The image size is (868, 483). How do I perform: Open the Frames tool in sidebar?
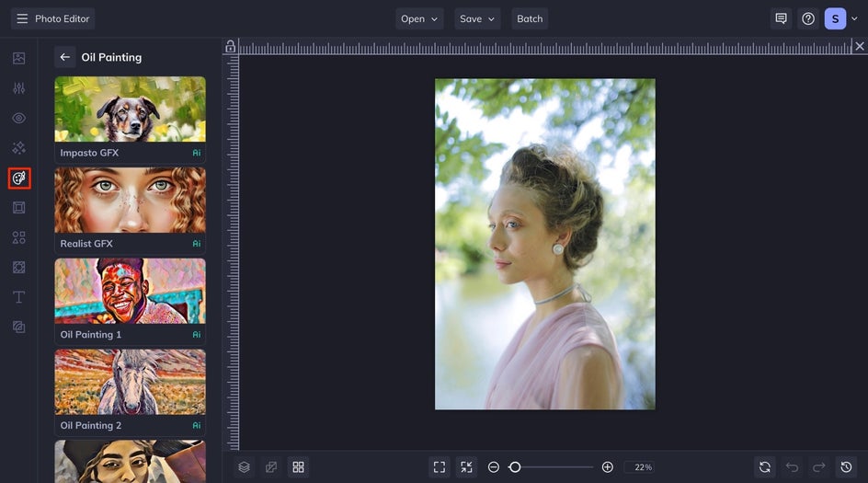coord(19,208)
